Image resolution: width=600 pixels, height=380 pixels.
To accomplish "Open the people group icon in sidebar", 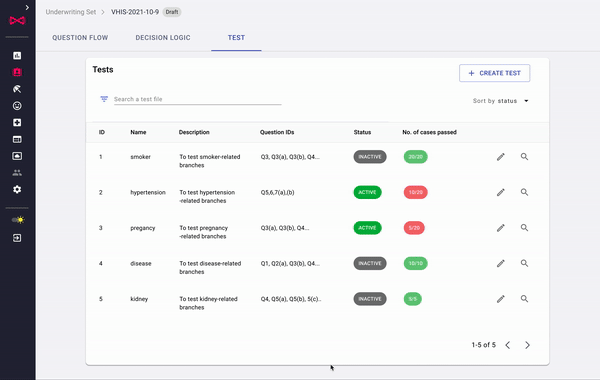I will [x=17, y=173].
